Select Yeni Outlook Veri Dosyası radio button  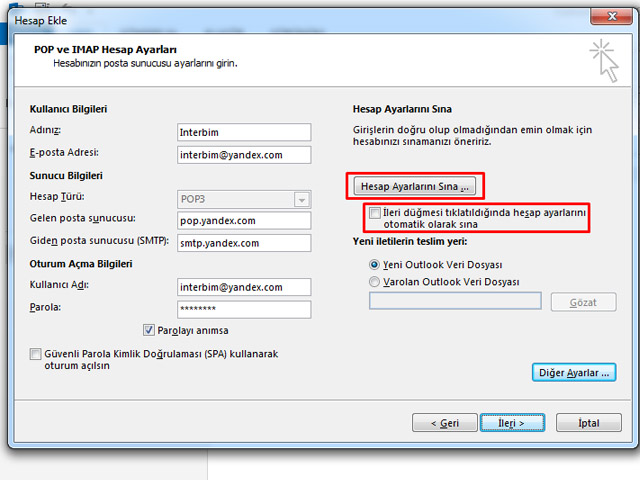coord(375,265)
